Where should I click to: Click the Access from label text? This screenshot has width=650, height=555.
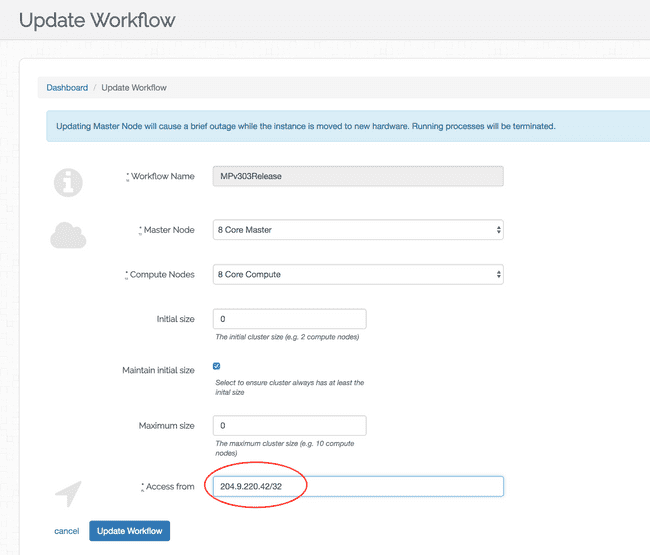170,487
